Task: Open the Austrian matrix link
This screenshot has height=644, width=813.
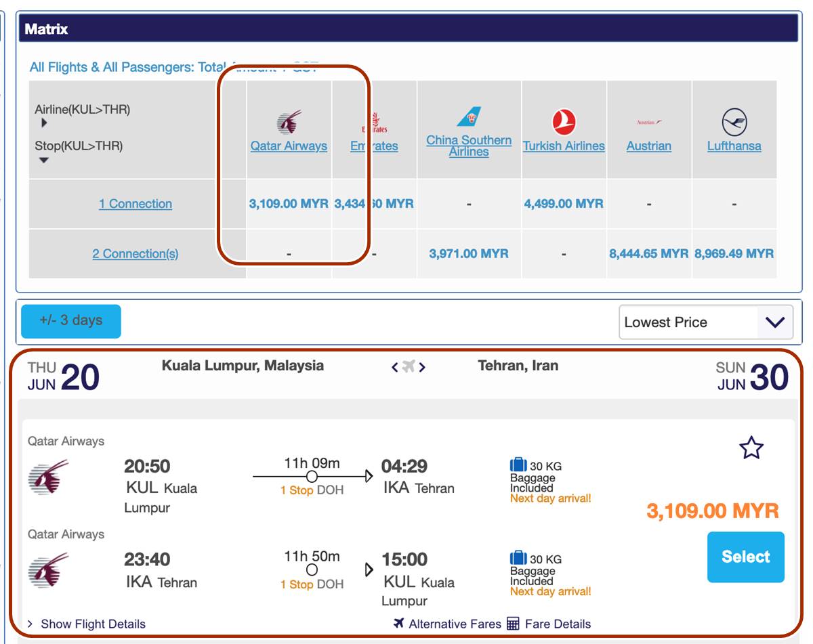Action: 649,146
